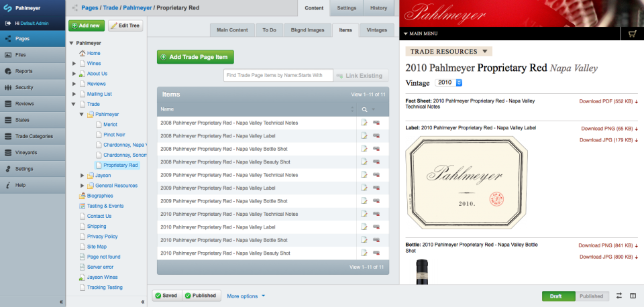The image size is (644, 307).
Task: Edit 2010 Napa Valley Label item
Action: (364, 227)
